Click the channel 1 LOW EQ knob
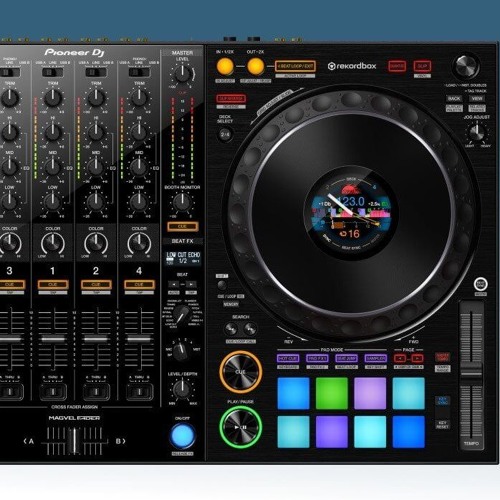500x500 pixels. pos(53,202)
